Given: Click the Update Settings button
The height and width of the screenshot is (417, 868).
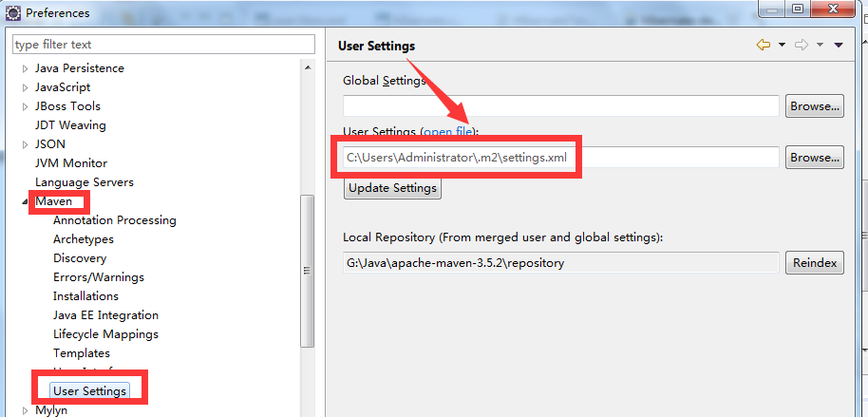Looking at the screenshot, I should [x=392, y=188].
